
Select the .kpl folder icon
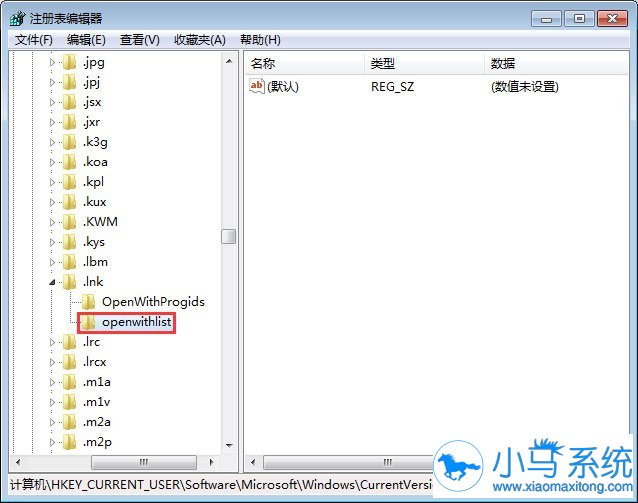pos(69,182)
